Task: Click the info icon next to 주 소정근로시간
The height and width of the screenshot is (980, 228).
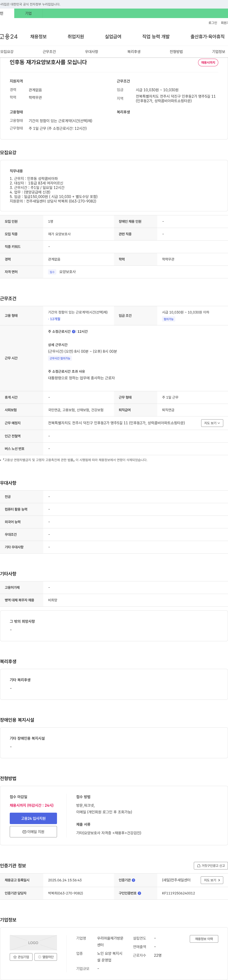Action: coord(74,332)
